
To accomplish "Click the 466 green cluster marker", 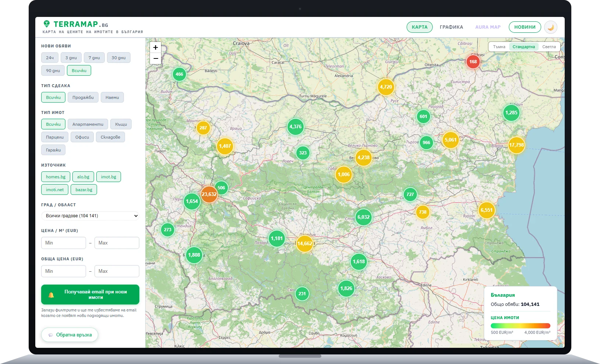I will [x=179, y=74].
